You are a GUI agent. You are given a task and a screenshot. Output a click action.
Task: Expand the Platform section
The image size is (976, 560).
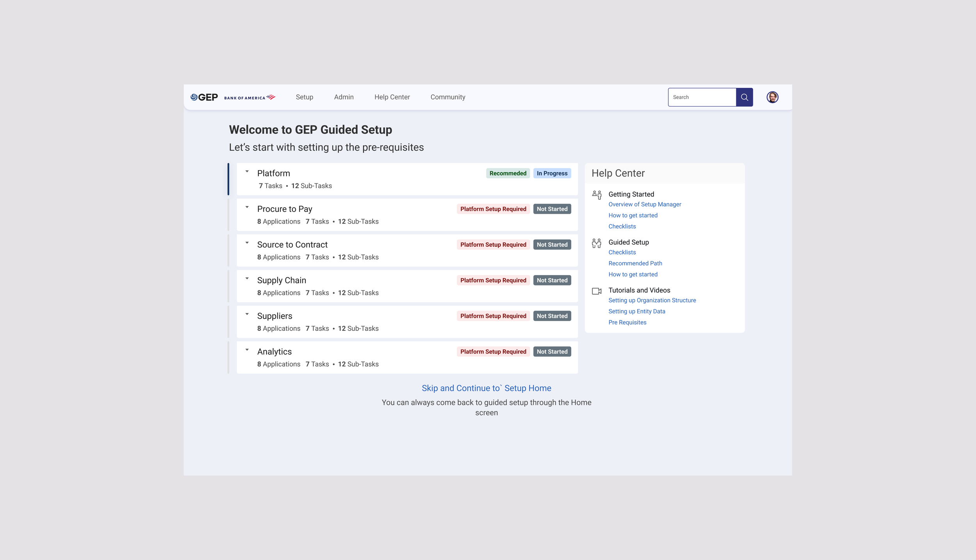point(247,171)
